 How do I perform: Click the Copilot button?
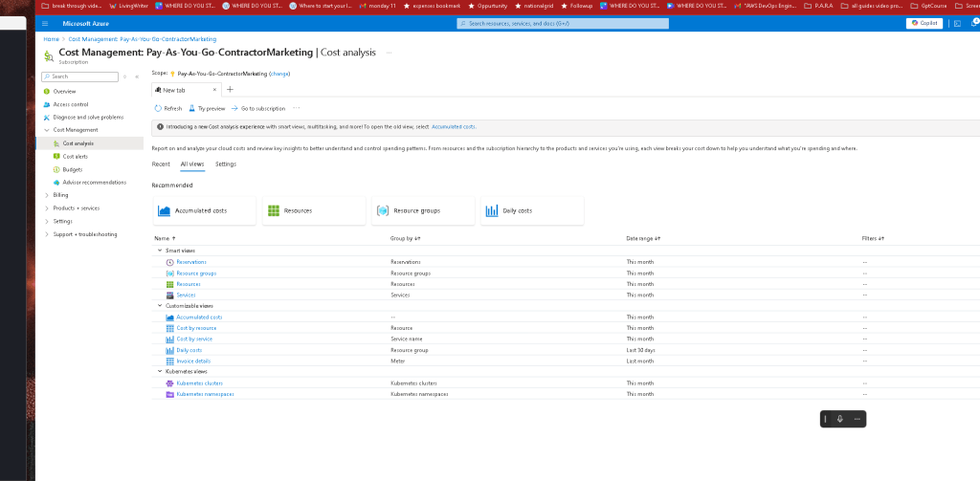pyautogui.click(x=924, y=23)
